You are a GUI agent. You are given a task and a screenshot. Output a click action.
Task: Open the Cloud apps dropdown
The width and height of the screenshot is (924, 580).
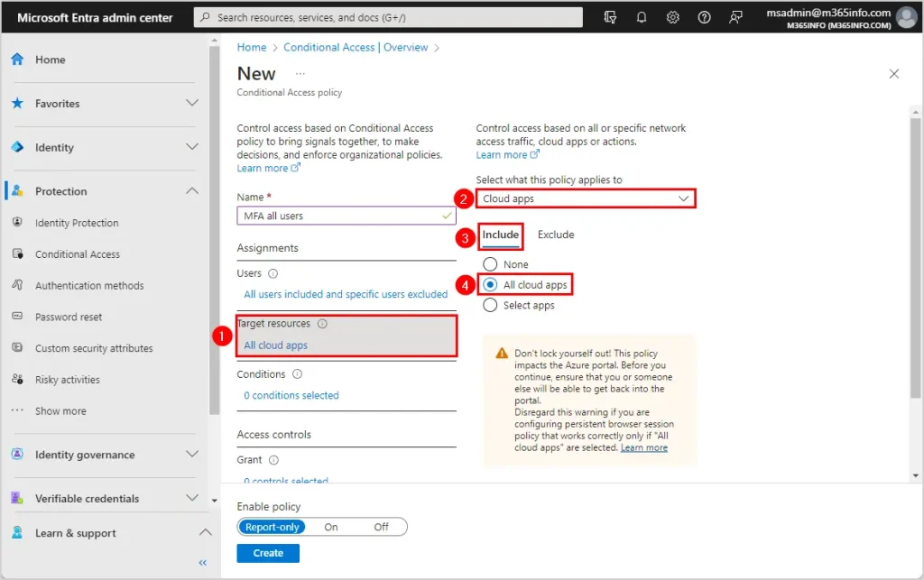(586, 198)
